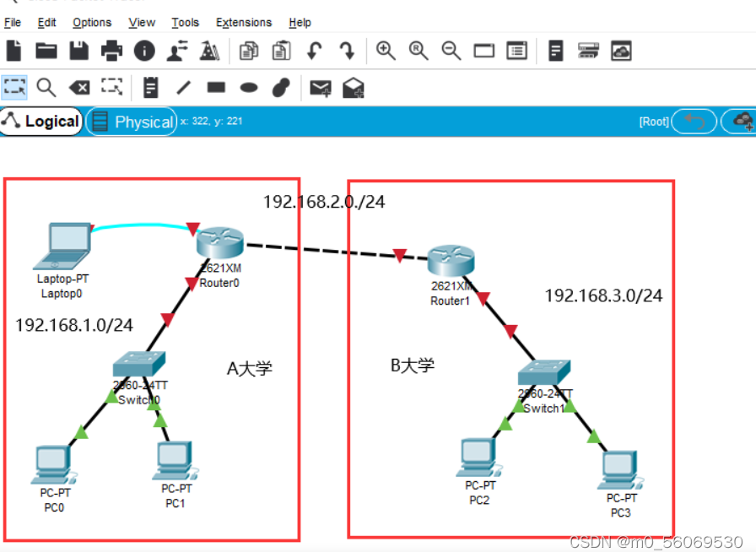
Task: Undo the last action
Action: point(315,51)
